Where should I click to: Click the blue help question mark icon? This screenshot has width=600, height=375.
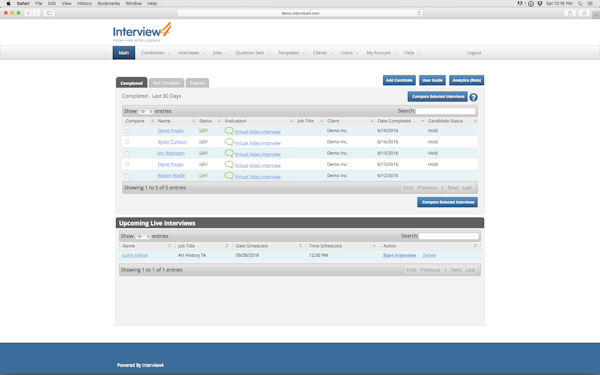[x=473, y=97]
